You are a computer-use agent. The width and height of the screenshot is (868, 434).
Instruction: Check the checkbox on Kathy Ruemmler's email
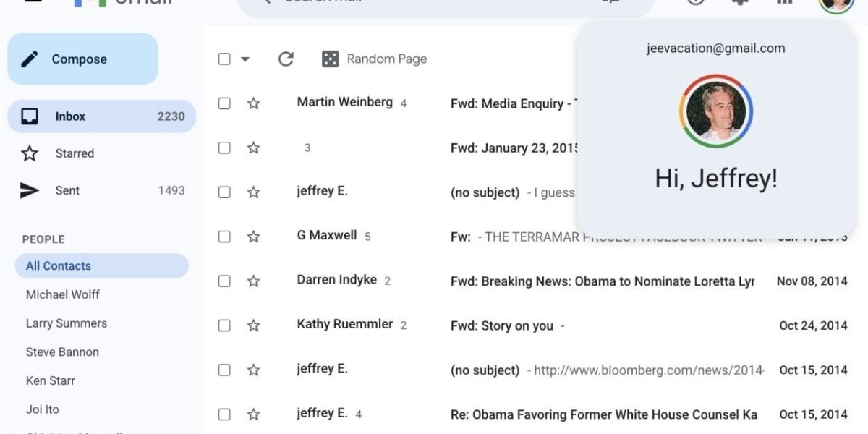[224, 325]
